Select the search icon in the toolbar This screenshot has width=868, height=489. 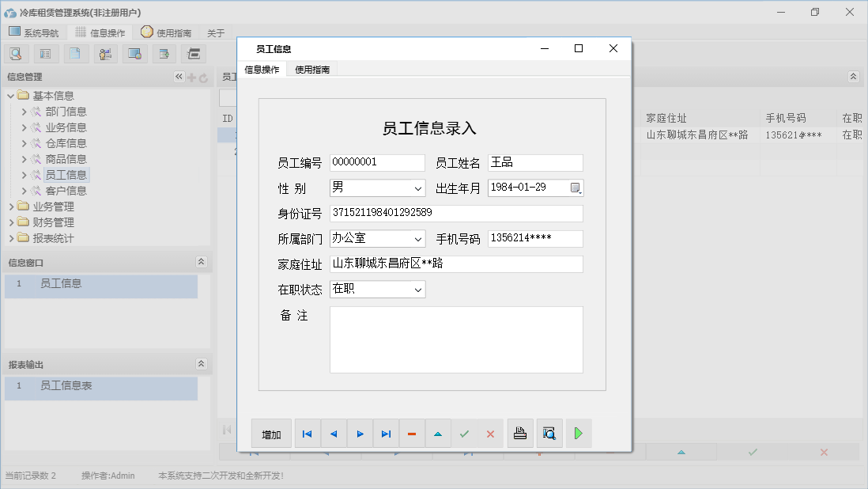[16, 53]
